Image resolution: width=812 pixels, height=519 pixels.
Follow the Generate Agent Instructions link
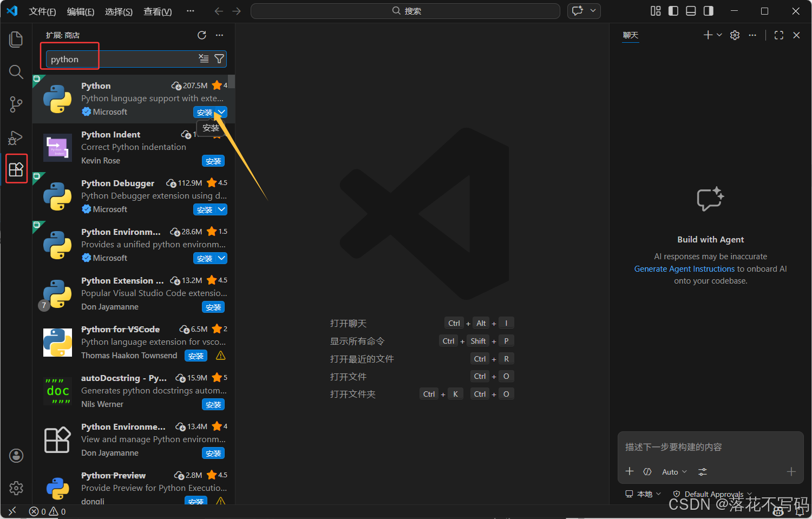684,269
